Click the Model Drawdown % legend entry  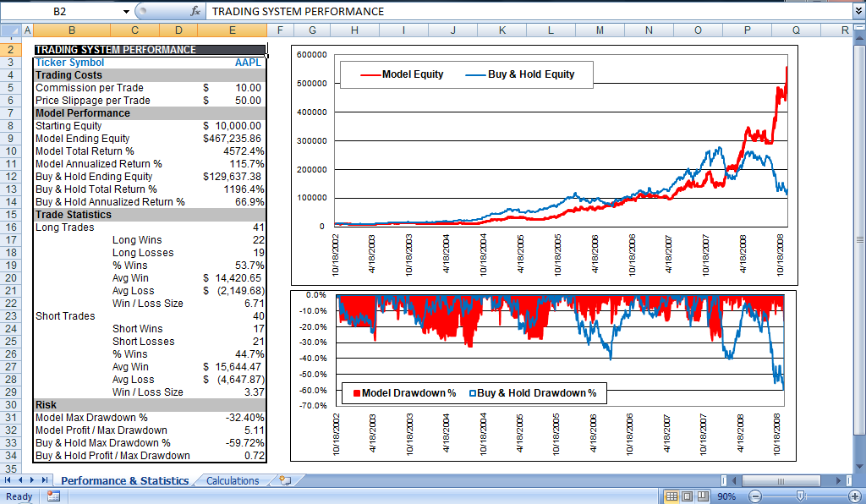pyautogui.click(x=405, y=393)
